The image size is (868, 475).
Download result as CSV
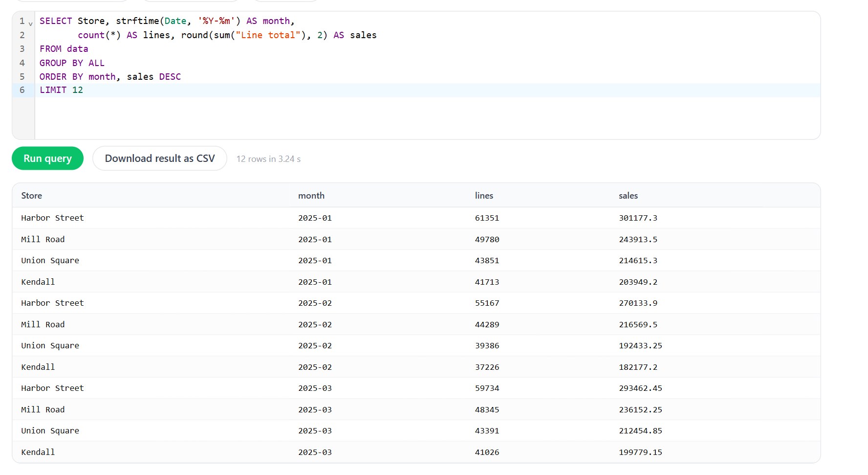tap(160, 158)
